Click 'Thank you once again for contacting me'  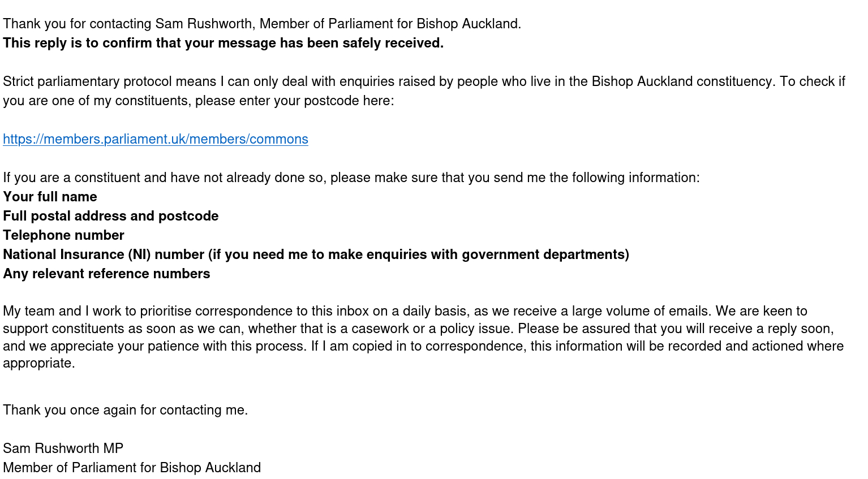click(x=125, y=410)
